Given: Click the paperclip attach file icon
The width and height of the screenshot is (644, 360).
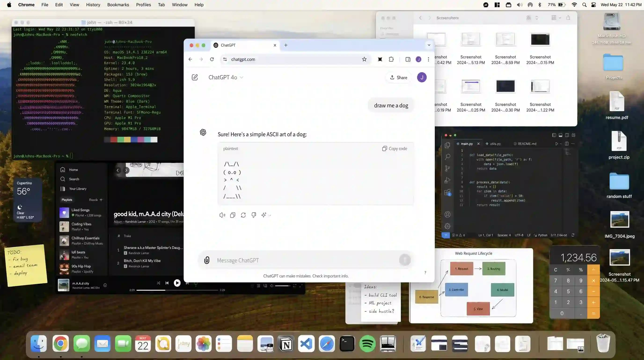Looking at the screenshot, I should click(207, 260).
